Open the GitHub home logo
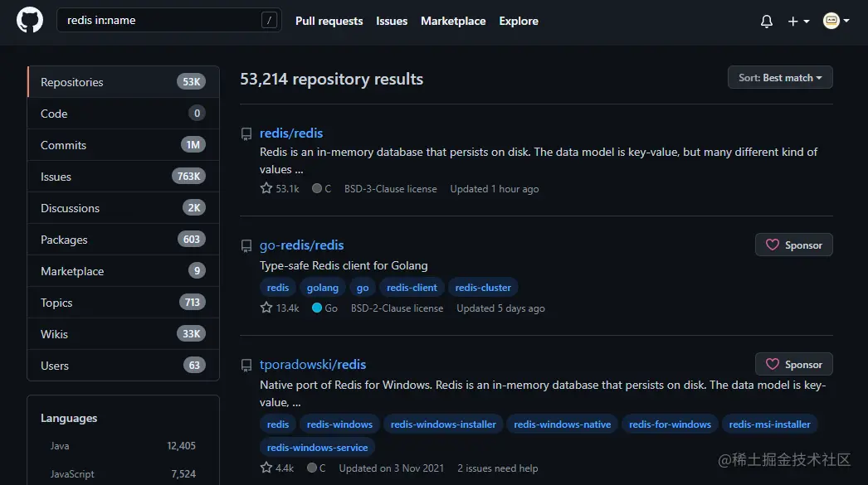 pyautogui.click(x=30, y=21)
